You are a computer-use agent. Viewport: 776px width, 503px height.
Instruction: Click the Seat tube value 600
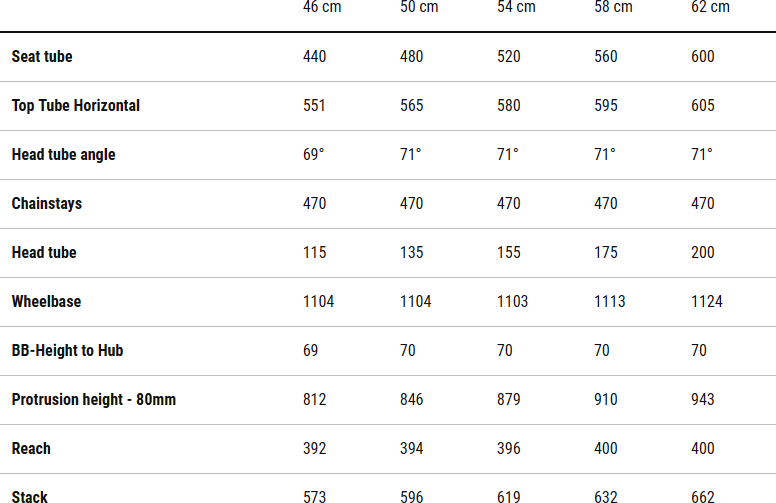coord(703,57)
